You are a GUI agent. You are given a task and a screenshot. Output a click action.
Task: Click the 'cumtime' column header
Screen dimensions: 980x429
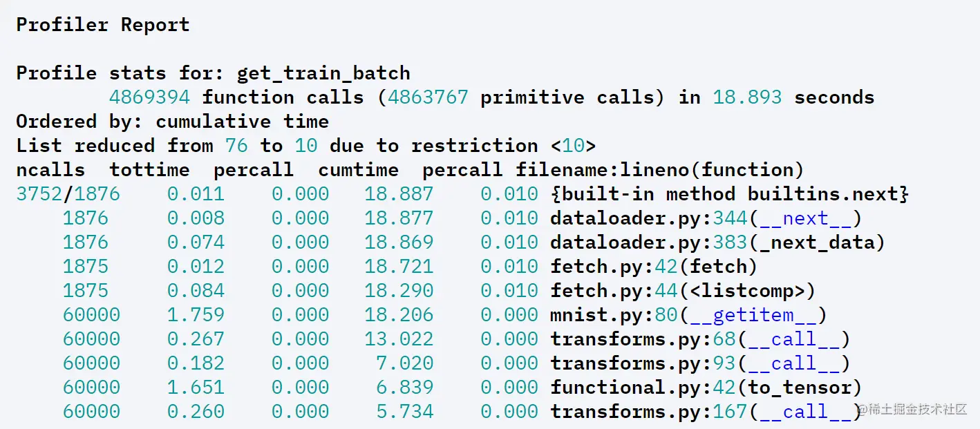[x=358, y=170]
